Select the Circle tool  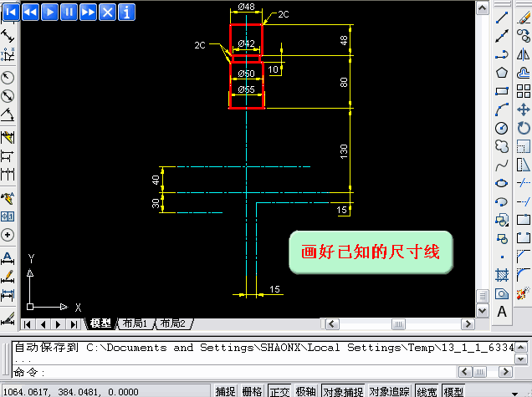(x=502, y=128)
